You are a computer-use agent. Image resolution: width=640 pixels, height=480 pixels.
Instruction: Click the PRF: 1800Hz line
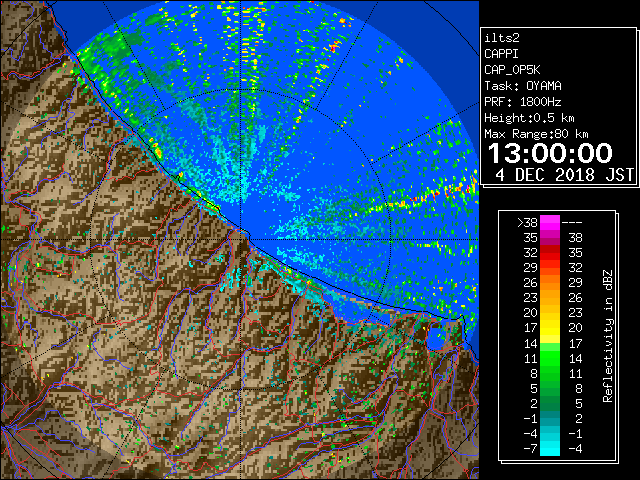523,102
